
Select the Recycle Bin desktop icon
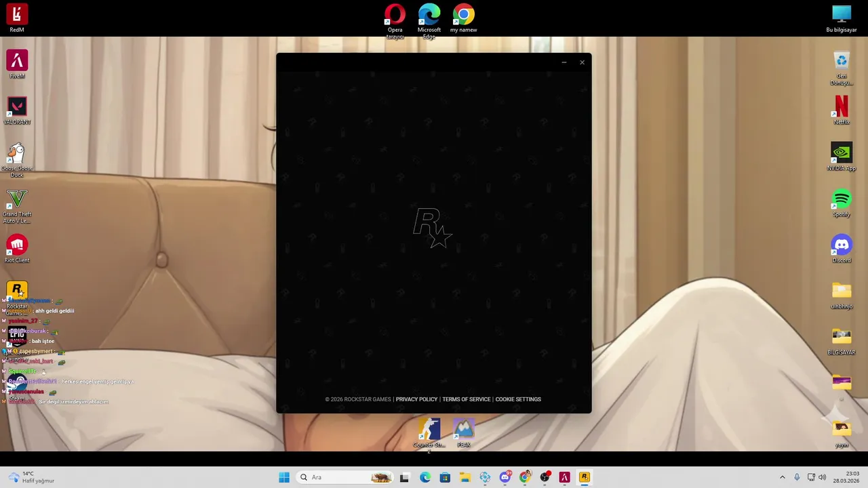tap(842, 68)
